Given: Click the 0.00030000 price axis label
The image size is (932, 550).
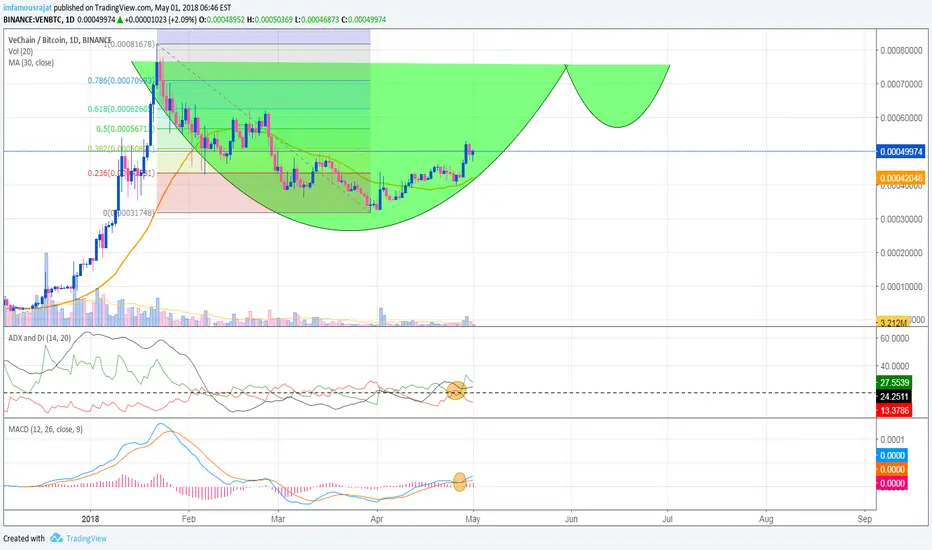Looking at the screenshot, I should click(902, 219).
